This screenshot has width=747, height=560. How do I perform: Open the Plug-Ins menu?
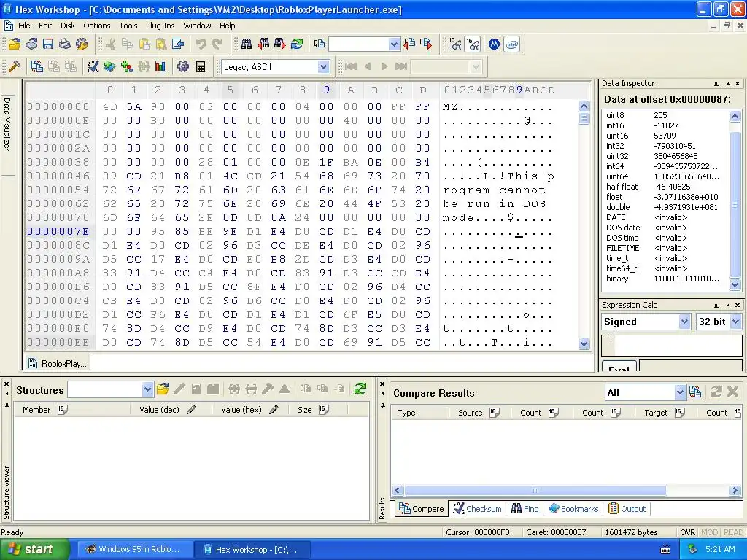(160, 26)
